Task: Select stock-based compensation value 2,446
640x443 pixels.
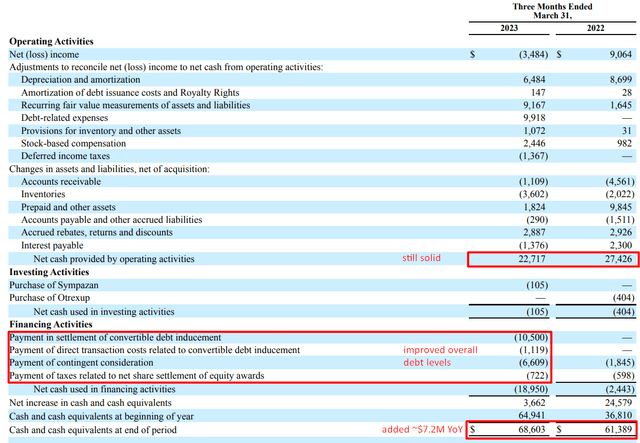Action: (534, 143)
